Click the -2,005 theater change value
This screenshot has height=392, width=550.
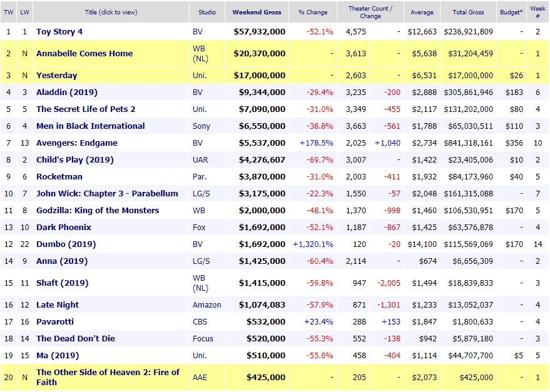[389, 283]
